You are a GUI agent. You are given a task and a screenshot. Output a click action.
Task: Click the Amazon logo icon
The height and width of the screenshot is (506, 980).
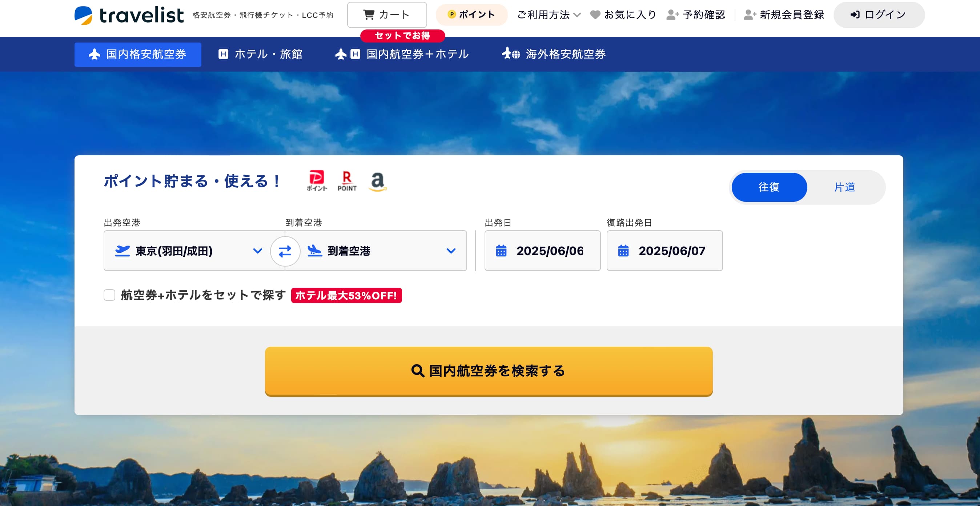tap(377, 181)
